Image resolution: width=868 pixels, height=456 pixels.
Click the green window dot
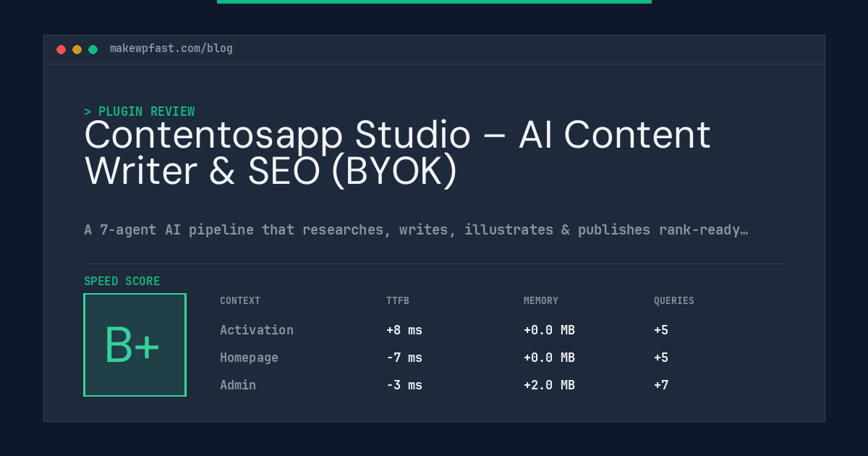[93, 49]
